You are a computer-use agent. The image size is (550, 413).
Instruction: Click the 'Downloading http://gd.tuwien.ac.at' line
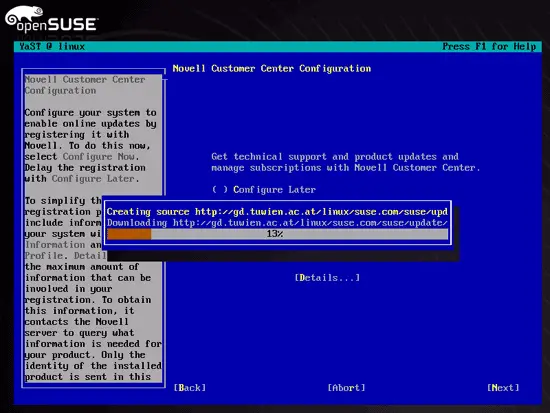[x=277, y=223]
